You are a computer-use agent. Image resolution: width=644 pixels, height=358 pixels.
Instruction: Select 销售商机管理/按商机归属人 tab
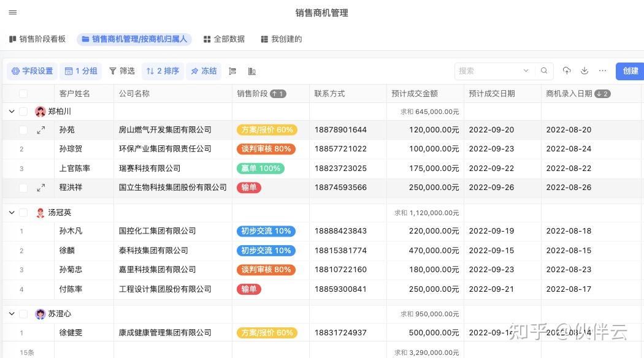(x=134, y=39)
